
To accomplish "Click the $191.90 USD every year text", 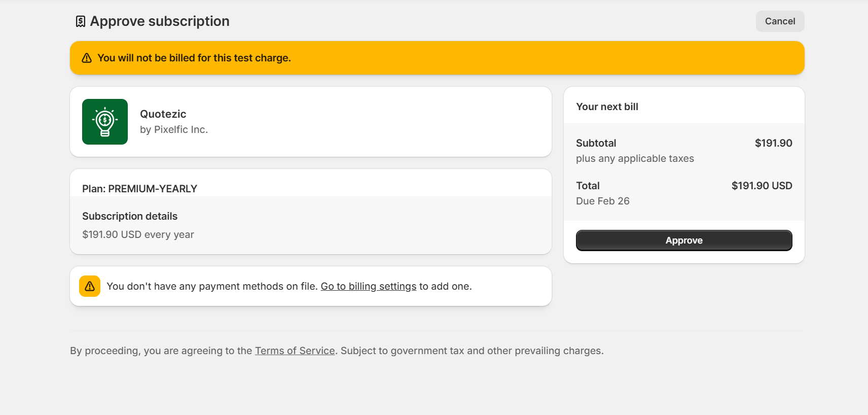I will point(138,234).
